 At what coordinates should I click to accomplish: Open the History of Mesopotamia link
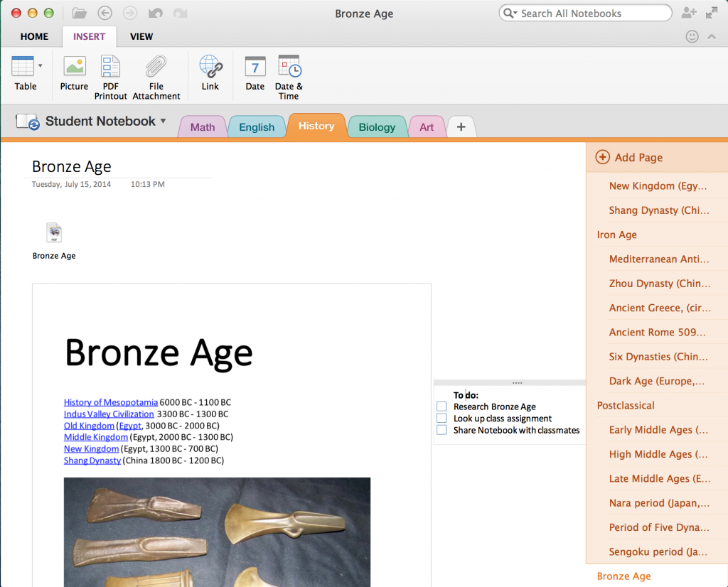111,402
